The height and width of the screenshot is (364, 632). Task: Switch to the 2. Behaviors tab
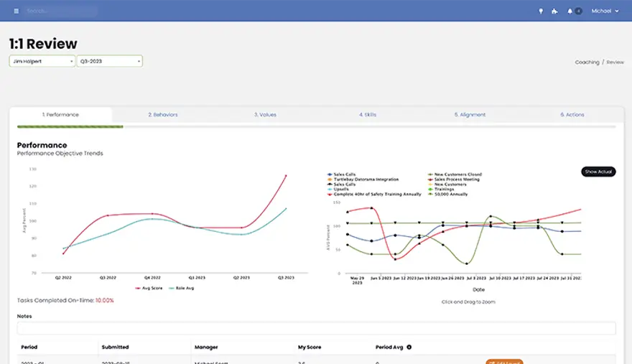coord(163,115)
